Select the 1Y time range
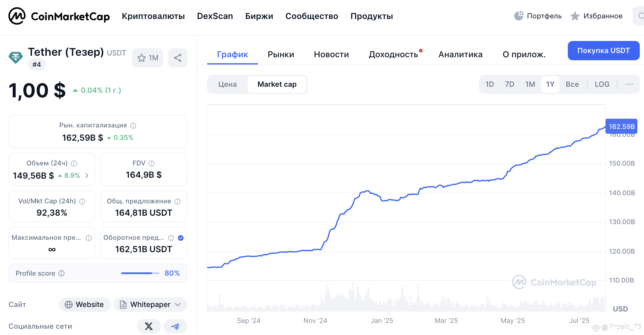This screenshot has height=335, width=644. click(x=550, y=84)
